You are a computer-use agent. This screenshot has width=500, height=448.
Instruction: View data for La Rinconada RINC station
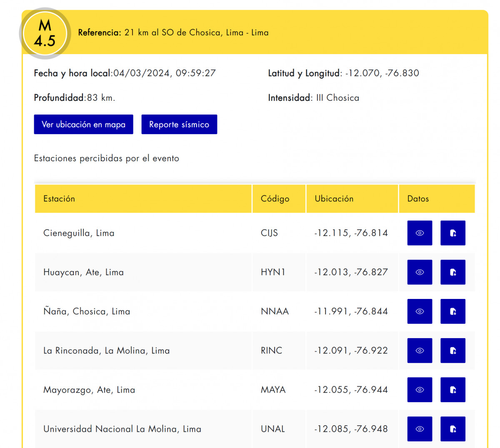coord(420,350)
